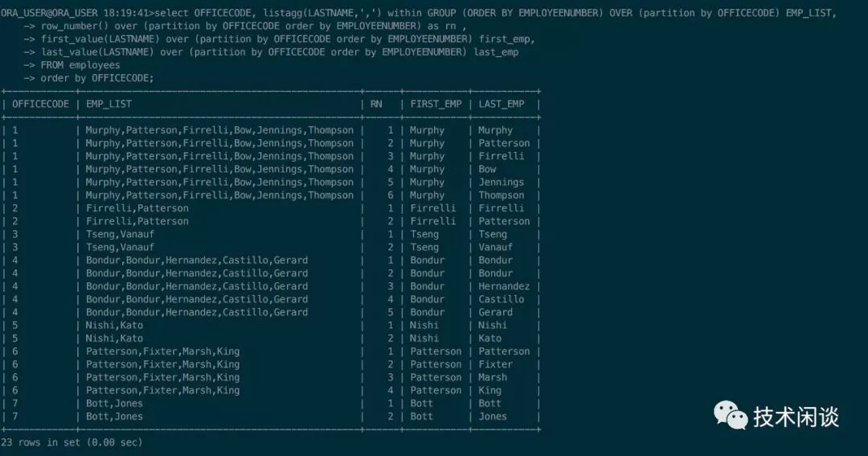Click 'Kato' in the LAST_EMP column
This screenshot has height=456, width=868.
[489, 339]
